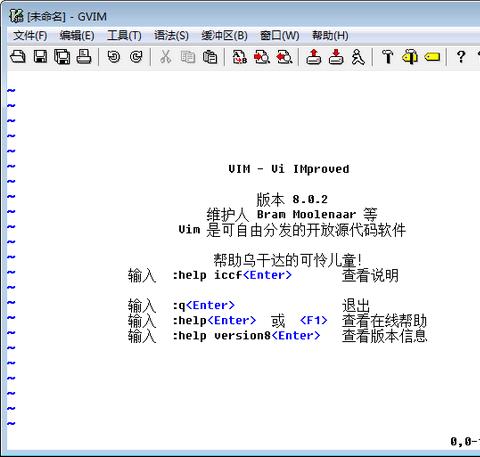Screen dimensions: 480x457
Task: Click the '[未命名] - GVIM' window title
Action: pyautogui.click(x=67, y=16)
